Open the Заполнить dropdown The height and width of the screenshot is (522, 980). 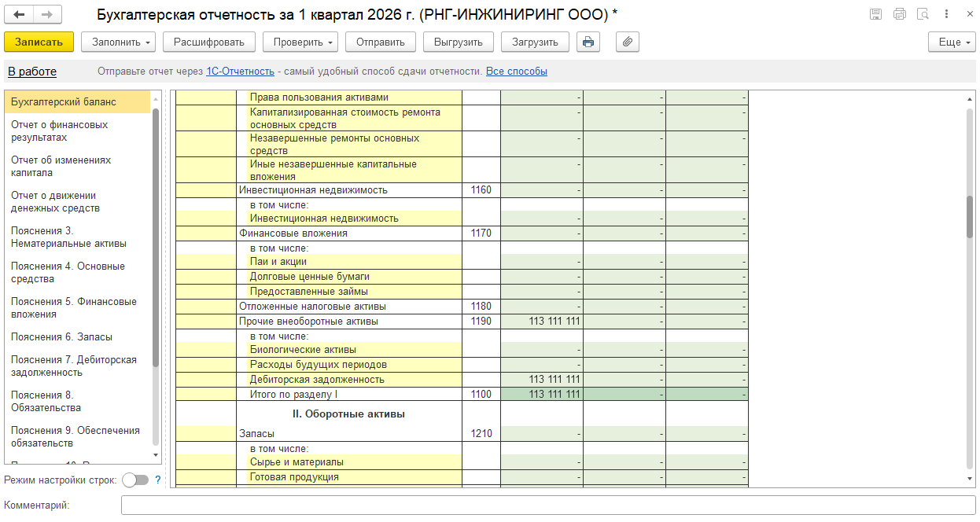point(119,42)
